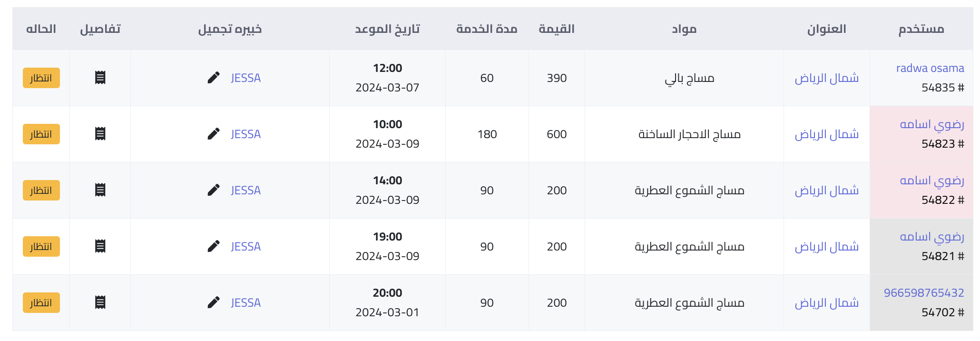Open details receipt icon for order 54835
Screen dimensions: 980x341
point(100,78)
